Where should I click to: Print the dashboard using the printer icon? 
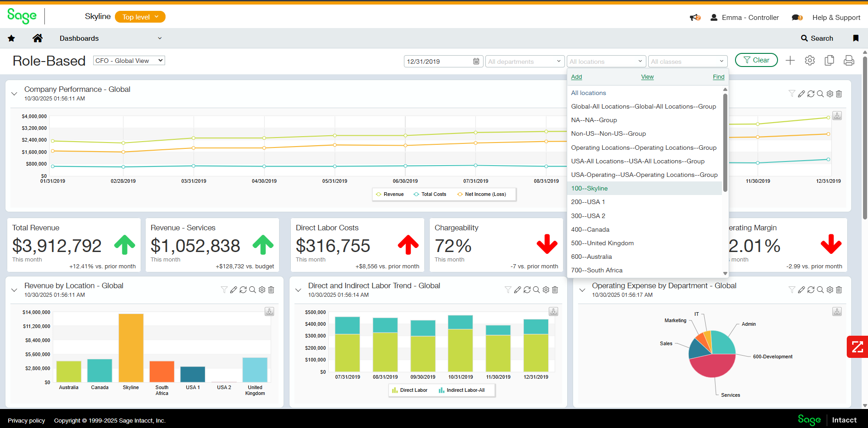click(x=849, y=61)
